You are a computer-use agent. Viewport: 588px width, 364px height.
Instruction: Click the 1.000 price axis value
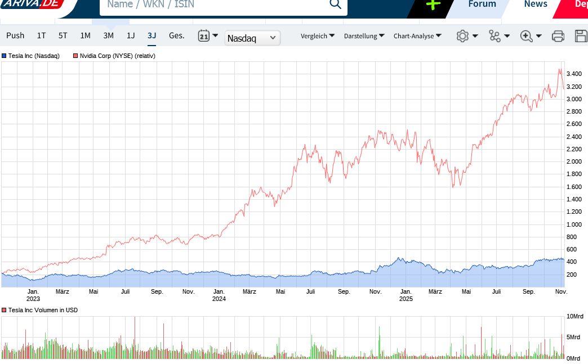(574, 224)
